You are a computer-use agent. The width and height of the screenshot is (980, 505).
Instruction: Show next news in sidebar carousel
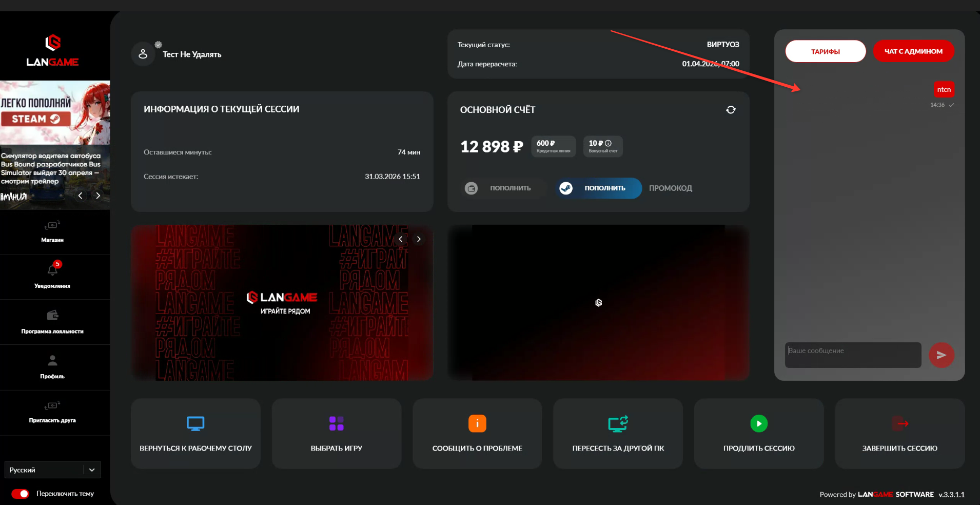point(98,196)
